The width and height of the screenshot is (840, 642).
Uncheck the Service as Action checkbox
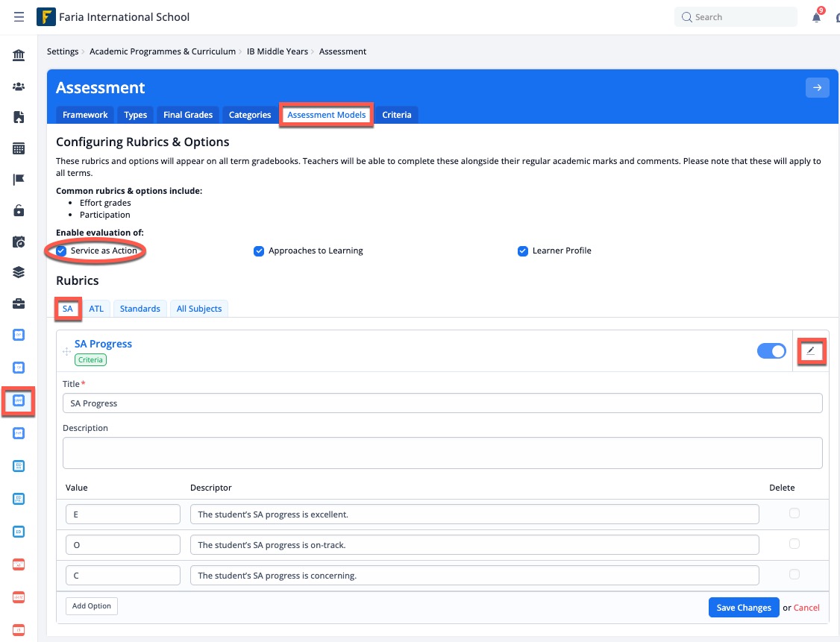click(x=61, y=251)
